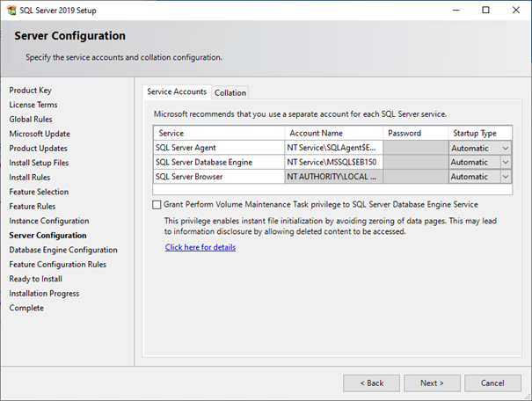Image resolution: width=532 pixels, height=401 pixels.
Task: Click License Terms step in sidebar
Action: click(x=33, y=105)
